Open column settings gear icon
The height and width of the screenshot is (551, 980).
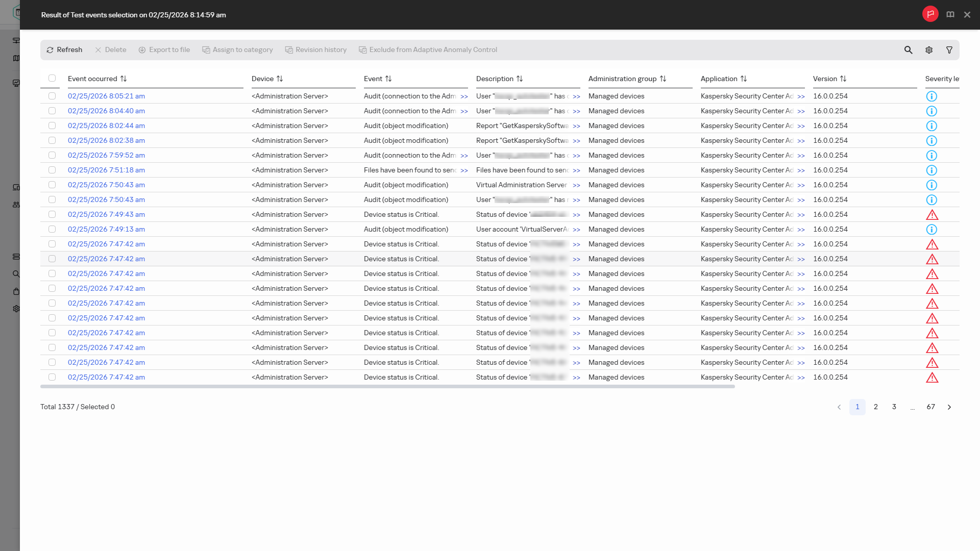click(x=929, y=50)
